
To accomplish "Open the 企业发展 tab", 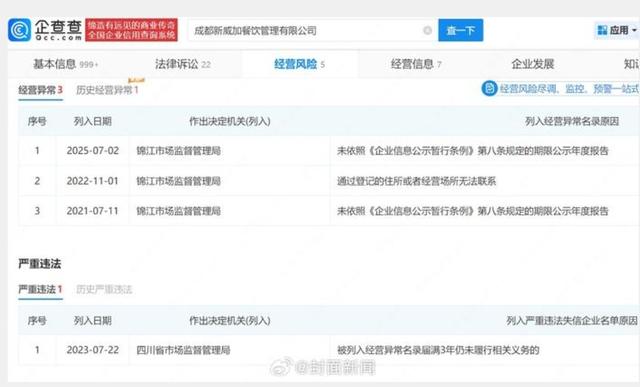I will point(532,64).
